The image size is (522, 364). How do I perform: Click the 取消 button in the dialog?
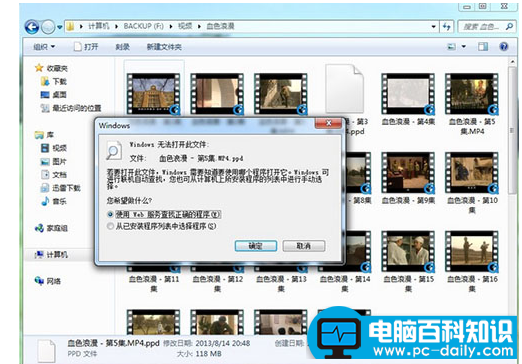point(304,246)
